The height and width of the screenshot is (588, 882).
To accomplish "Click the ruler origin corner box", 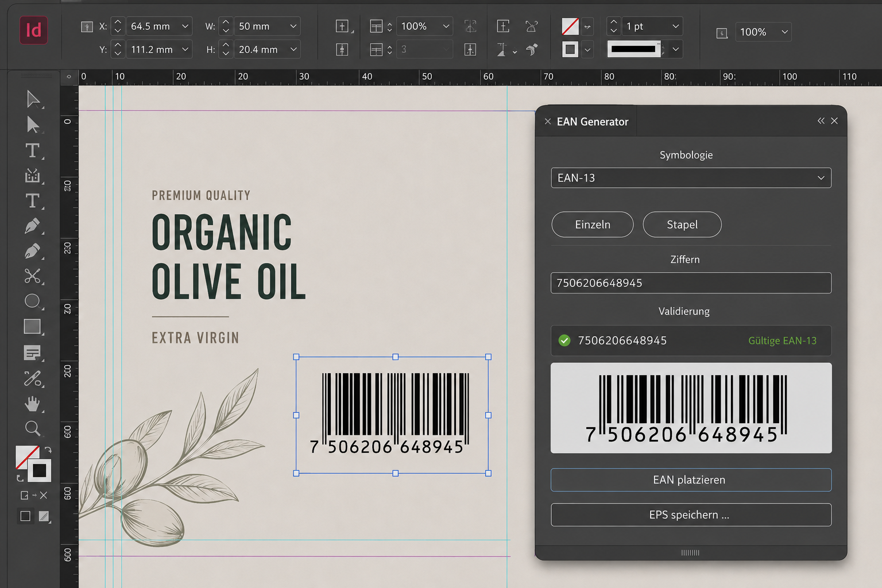I will pyautogui.click(x=69, y=76).
